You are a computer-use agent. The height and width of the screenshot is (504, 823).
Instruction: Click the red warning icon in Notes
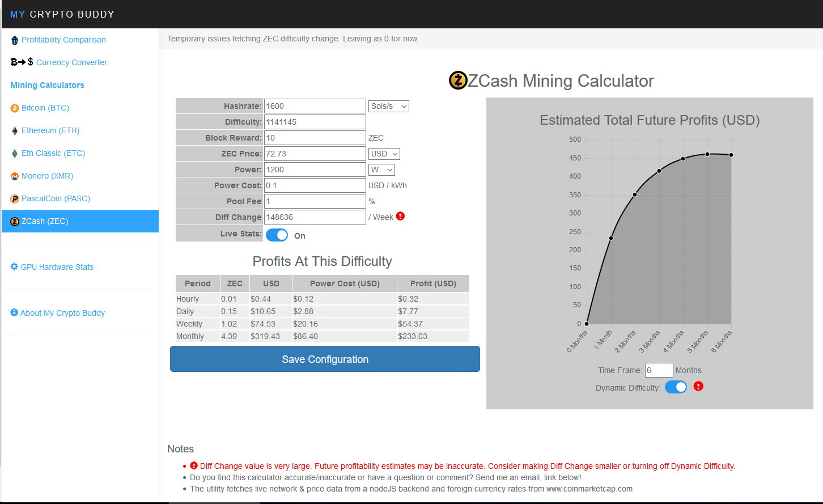click(194, 465)
